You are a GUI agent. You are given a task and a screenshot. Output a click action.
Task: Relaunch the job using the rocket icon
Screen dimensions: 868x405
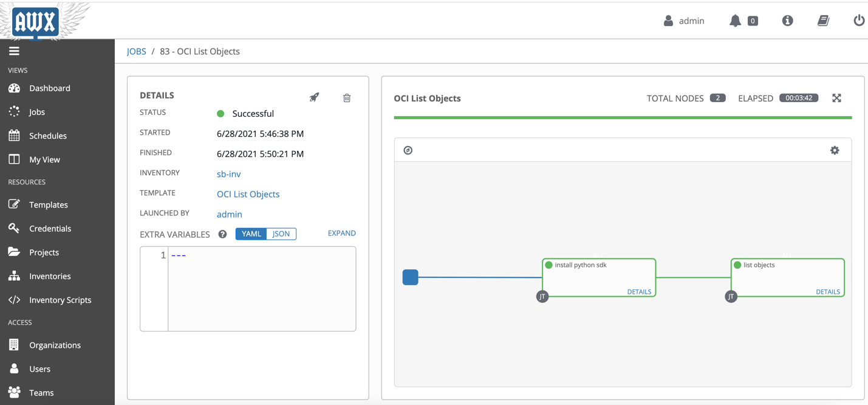click(x=314, y=97)
